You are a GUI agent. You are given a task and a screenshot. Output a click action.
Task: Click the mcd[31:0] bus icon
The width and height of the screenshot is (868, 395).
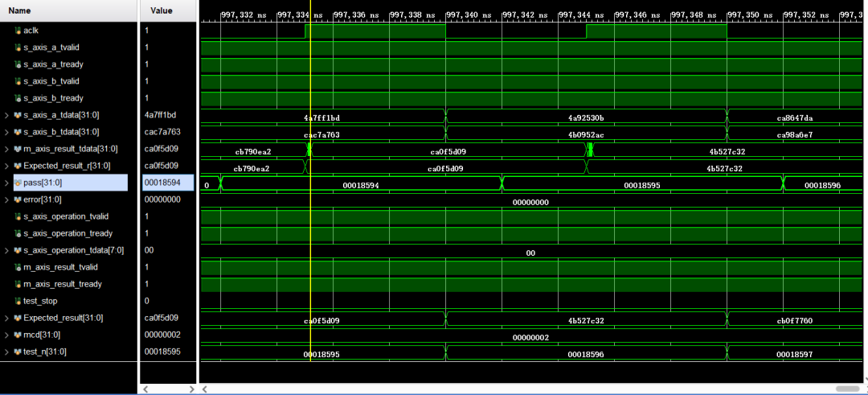(x=18, y=335)
